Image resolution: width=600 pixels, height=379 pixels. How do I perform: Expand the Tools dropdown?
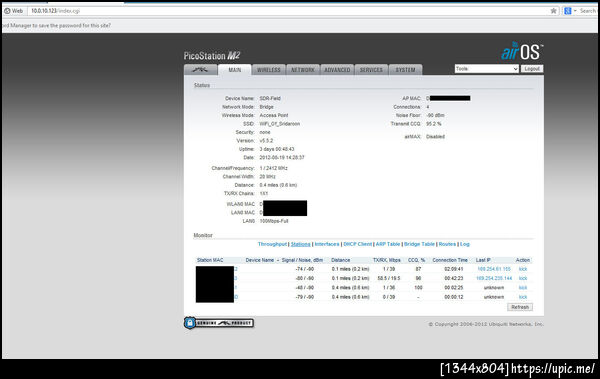click(x=487, y=69)
